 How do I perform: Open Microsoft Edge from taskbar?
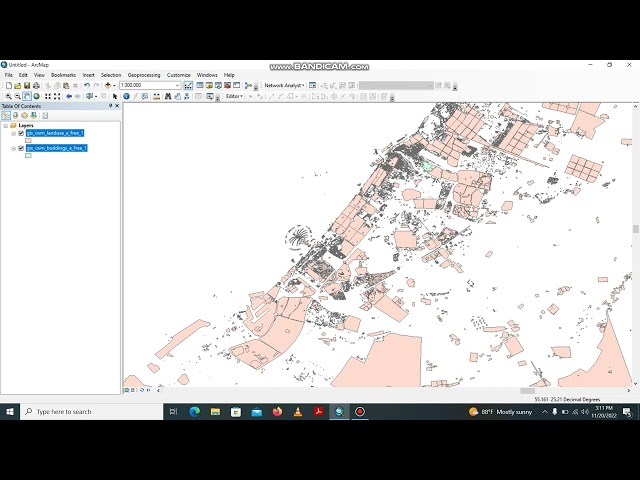coord(195,412)
